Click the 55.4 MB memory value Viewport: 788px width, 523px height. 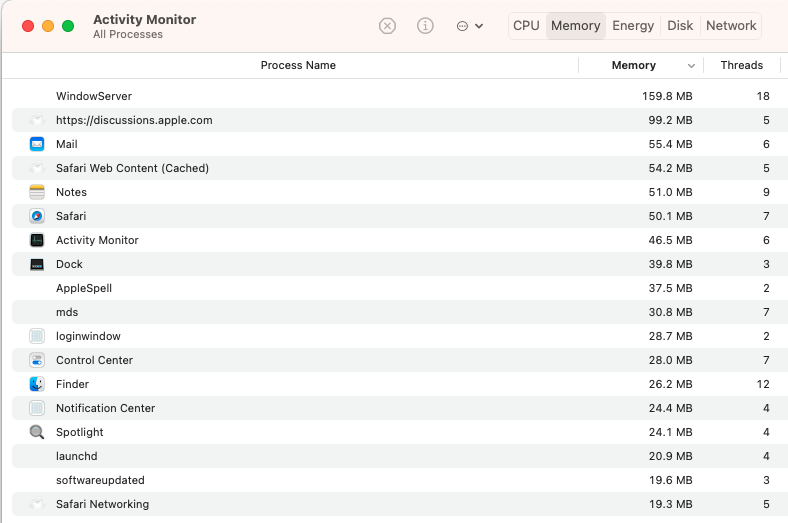(670, 144)
